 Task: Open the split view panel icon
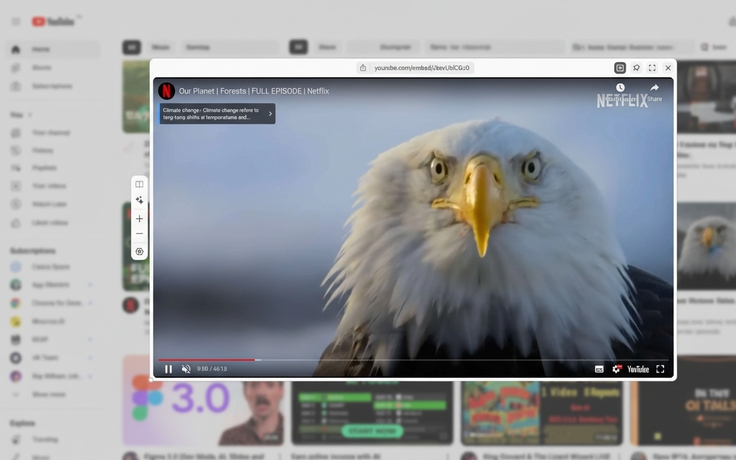click(x=139, y=184)
